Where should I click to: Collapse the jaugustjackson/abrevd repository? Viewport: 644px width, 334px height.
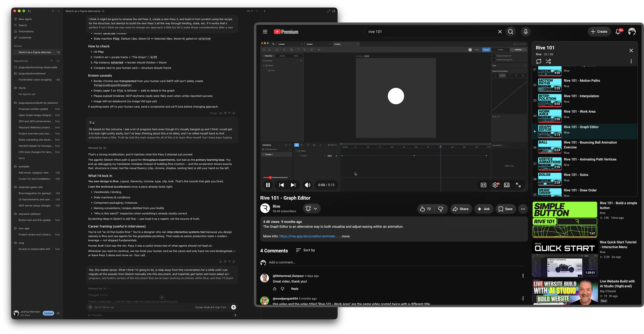point(37,73)
